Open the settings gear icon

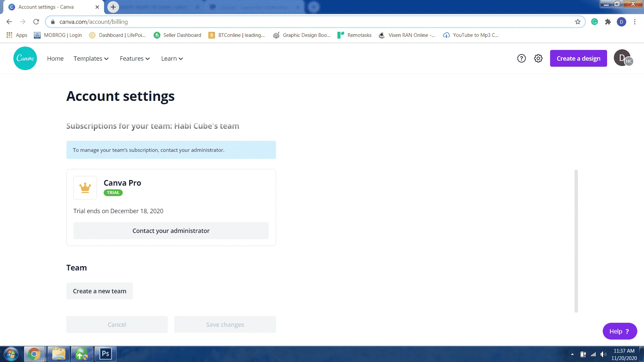(538, 58)
